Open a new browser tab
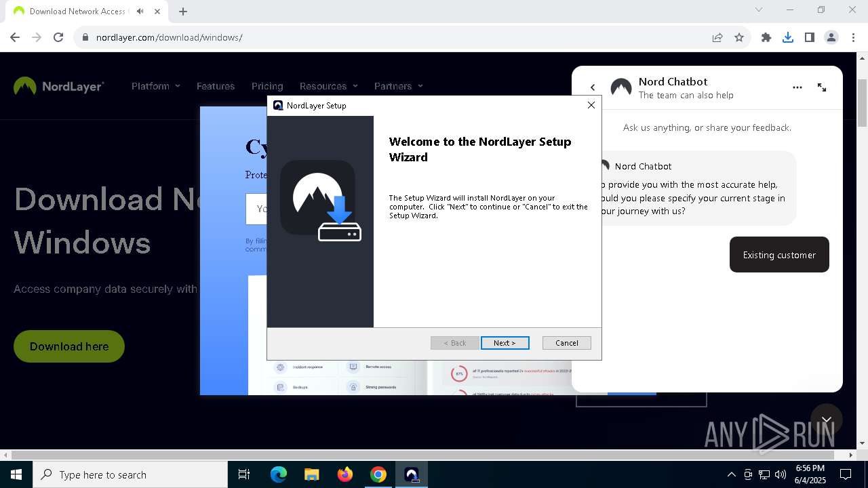Viewport: 868px width, 488px height. click(183, 11)
